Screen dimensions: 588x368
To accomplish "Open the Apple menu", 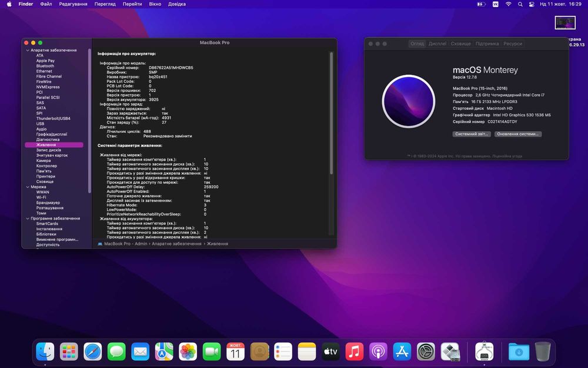I will point(9,4).
